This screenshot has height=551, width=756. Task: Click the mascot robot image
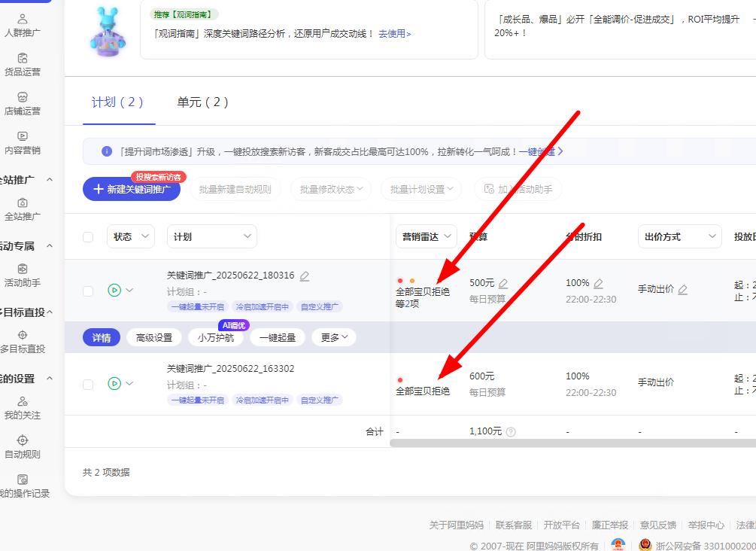tap(108, 32)
